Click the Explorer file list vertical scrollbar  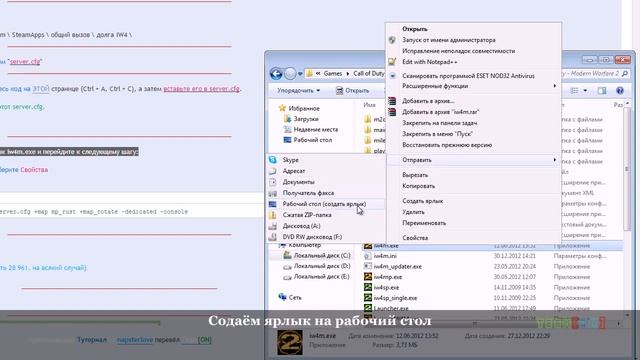click(x=627, y=169)
